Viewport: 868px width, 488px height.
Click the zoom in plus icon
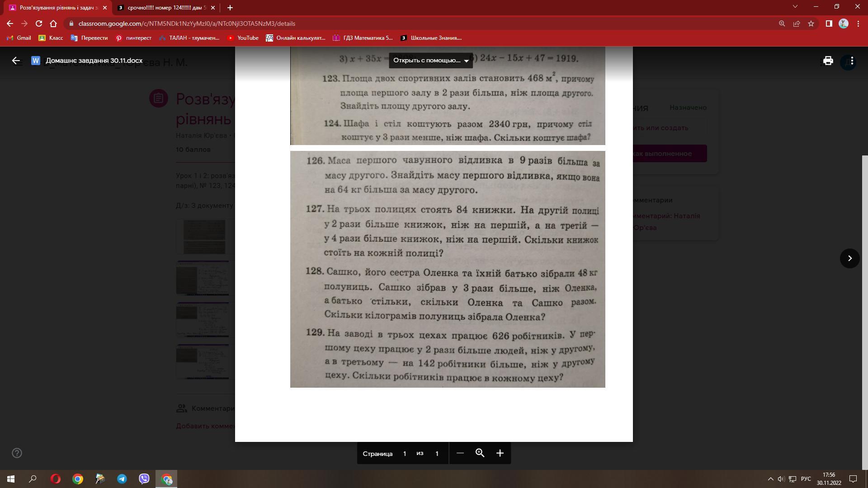[500, 453]
